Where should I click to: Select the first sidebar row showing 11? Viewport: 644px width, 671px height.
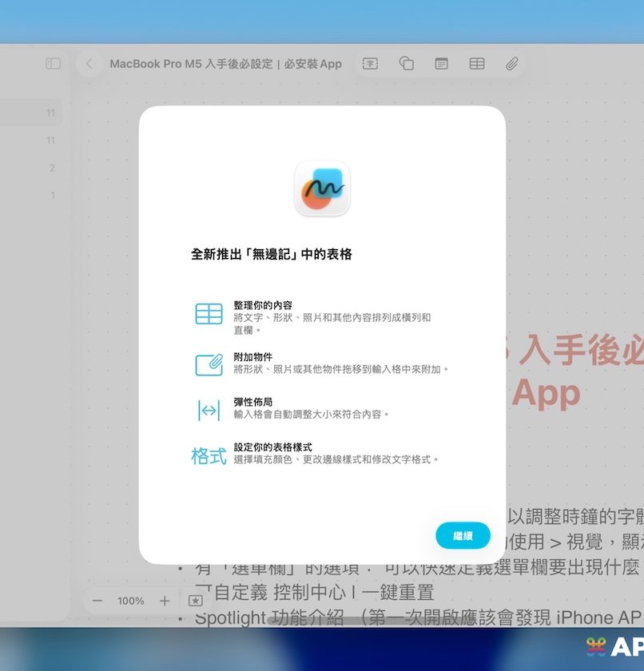32,113
